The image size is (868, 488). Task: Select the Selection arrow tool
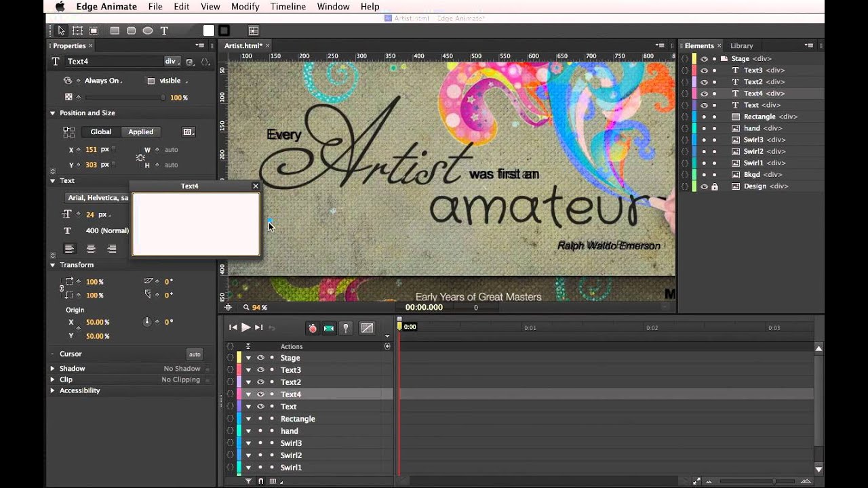pyautogui.click(x=61, y=30)
